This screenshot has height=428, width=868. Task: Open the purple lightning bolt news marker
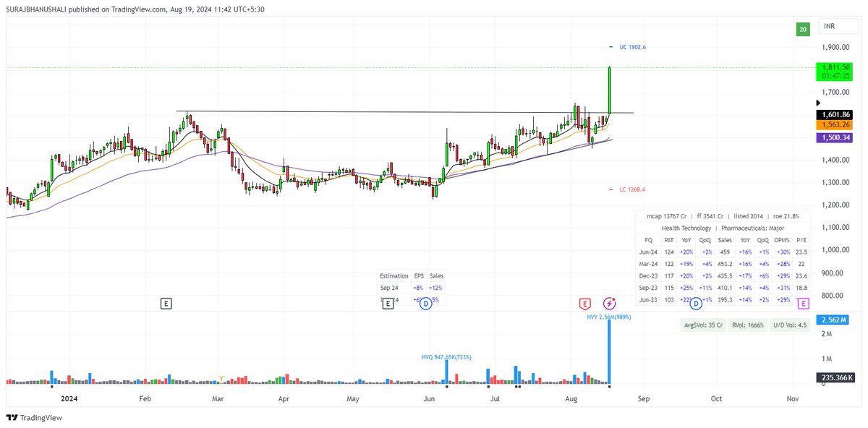point(609,304)
